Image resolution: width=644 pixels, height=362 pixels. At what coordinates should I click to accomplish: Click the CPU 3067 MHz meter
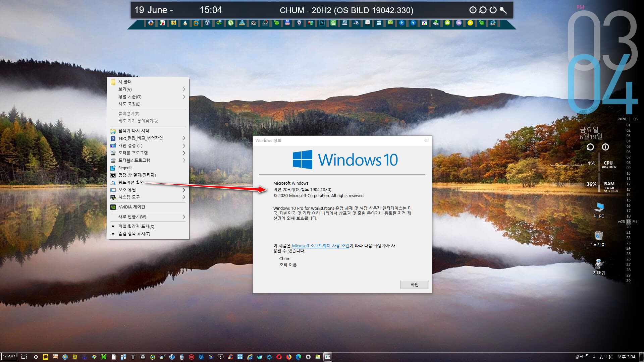pyautogui.click(x=608, y=165)
